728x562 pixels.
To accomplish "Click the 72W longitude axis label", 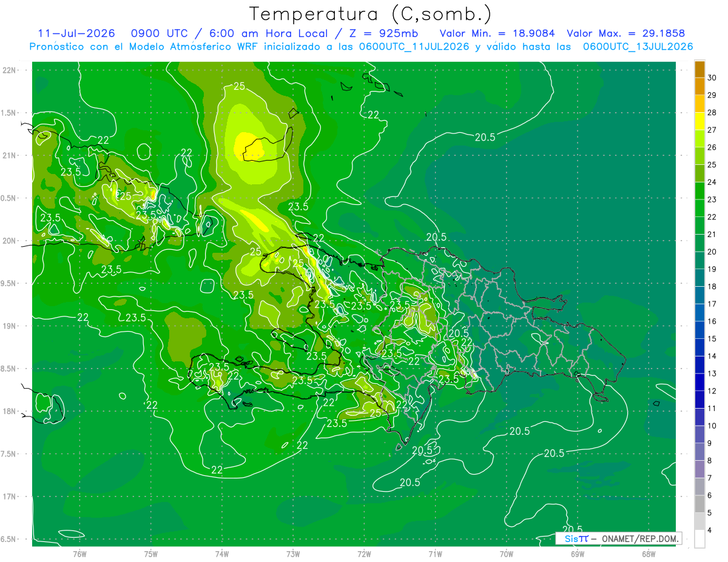I will pyautogui.click(x=364, y=554).
